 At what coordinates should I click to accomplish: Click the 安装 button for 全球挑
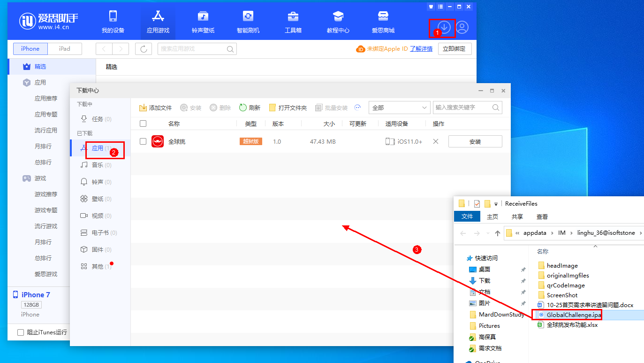tap(475, 141)
